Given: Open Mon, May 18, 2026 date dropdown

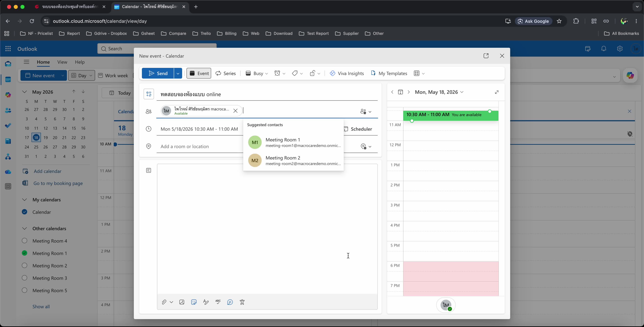Looking at the screenshot, I should tap(439, 92).
